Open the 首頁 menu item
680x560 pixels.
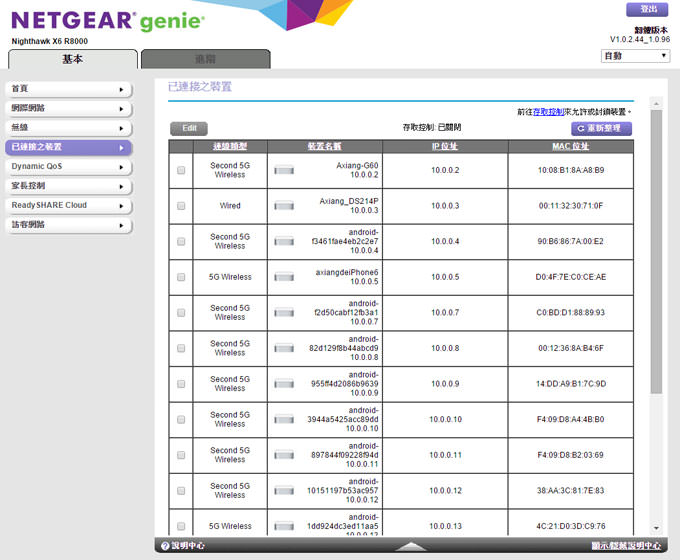(69, 89)
